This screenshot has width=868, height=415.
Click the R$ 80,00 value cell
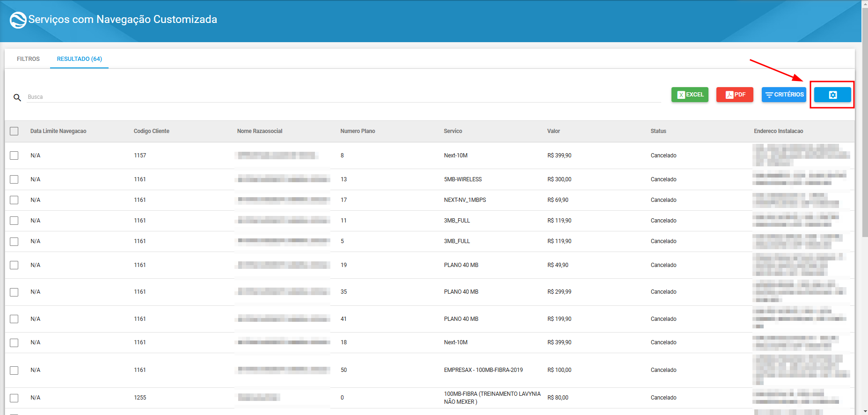558,398
